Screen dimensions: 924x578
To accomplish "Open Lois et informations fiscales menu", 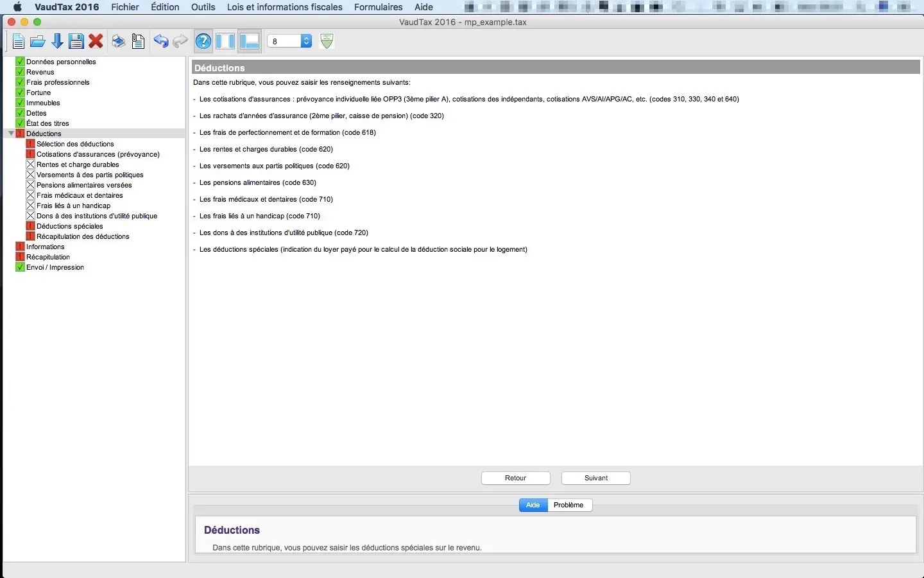I will coord(285,7).
